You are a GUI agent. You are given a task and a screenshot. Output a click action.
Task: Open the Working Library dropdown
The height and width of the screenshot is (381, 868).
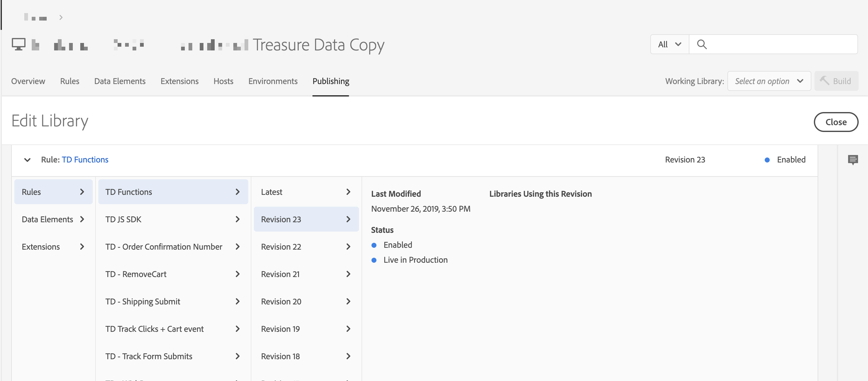click(768, 81)
